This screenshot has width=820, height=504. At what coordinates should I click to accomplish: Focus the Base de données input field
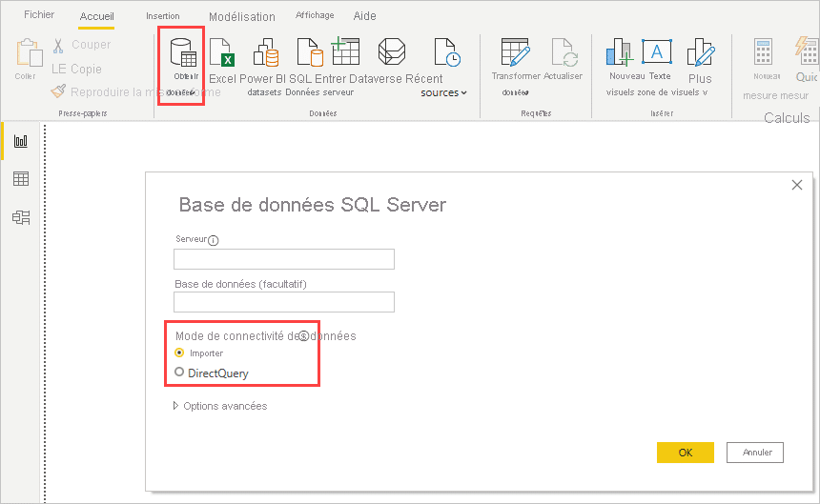(284, 302)
